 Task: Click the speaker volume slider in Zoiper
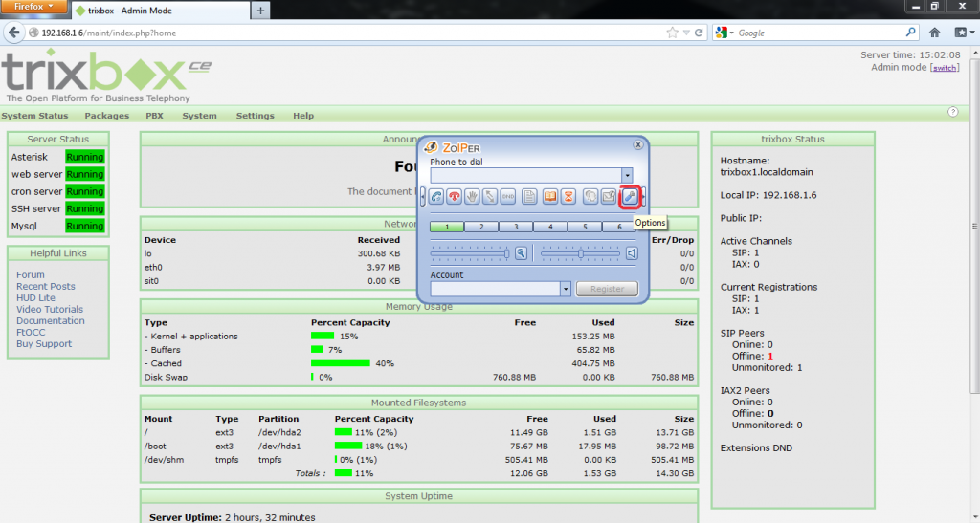(581, 253)
